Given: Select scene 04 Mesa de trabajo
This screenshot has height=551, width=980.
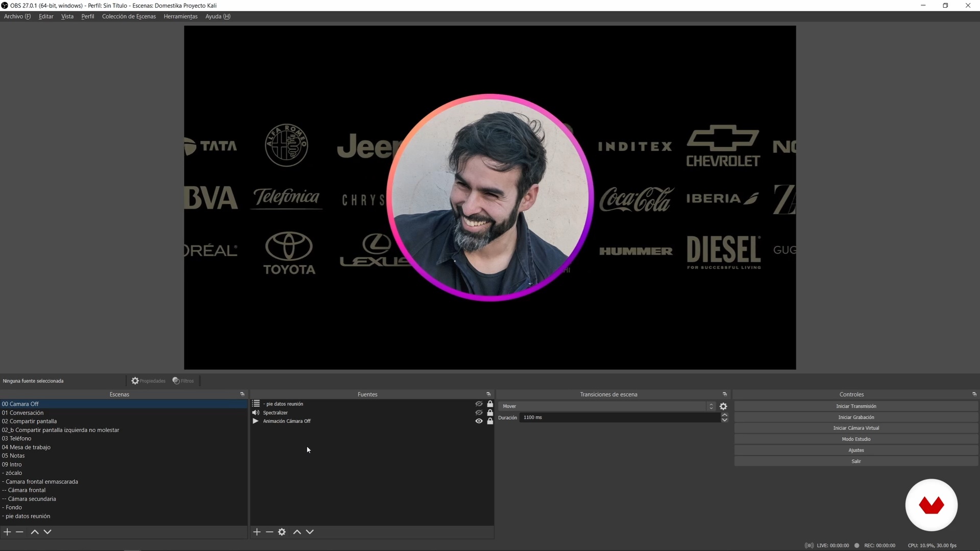Looking at the screenshot, I should coord(124,447).
